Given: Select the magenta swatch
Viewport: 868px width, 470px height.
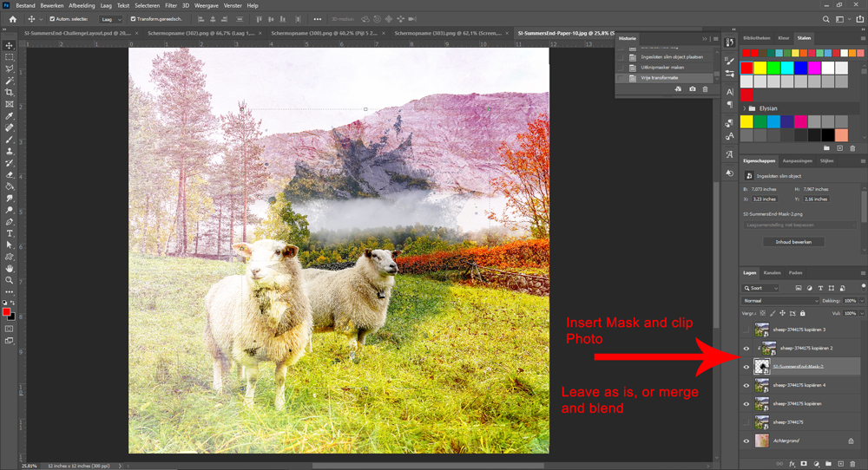Looking at the screenshot, I should 814,68.
